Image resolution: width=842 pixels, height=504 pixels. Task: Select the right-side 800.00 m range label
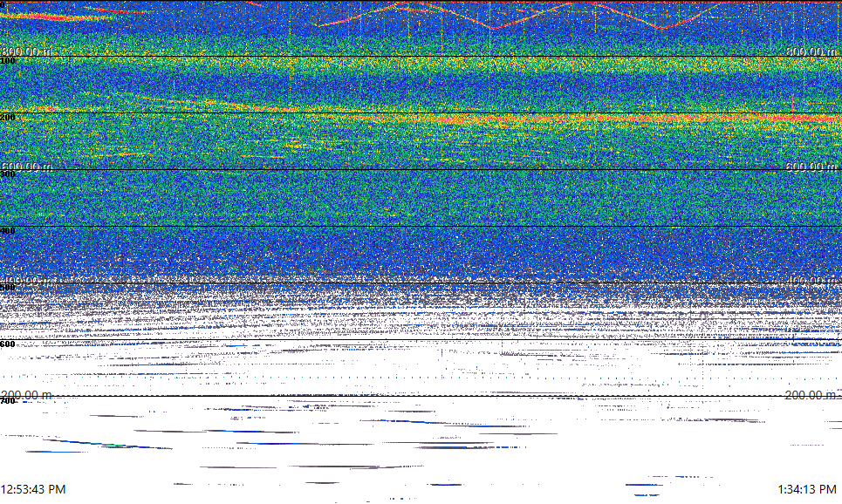811,51
